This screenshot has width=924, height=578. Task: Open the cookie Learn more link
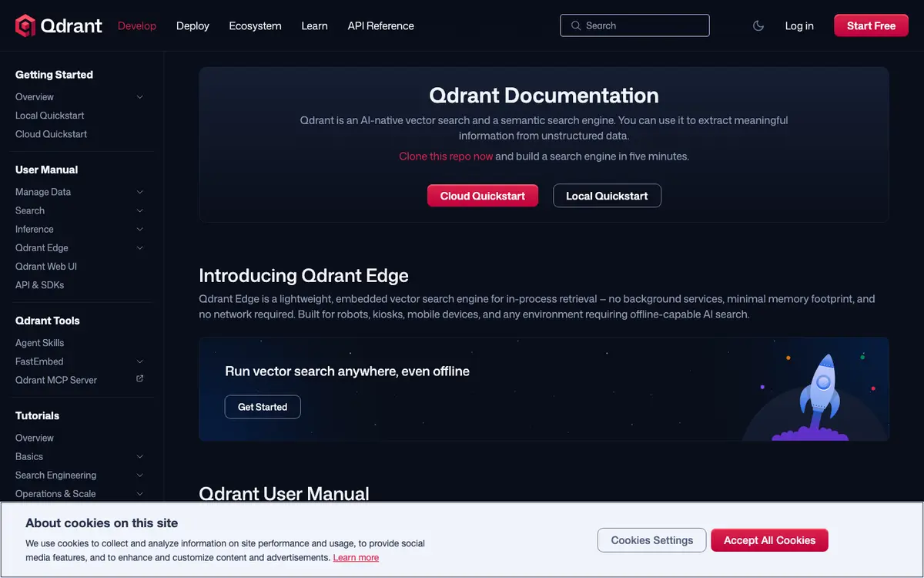tap(356, 557)
